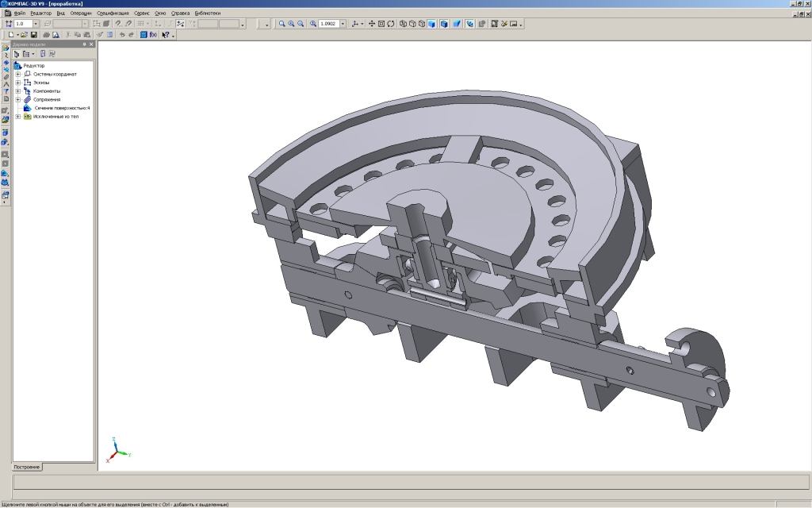The image size is (812, 508).
Task: Close the model tree panel
Action: pyautogui.click(x=92, y=44)
